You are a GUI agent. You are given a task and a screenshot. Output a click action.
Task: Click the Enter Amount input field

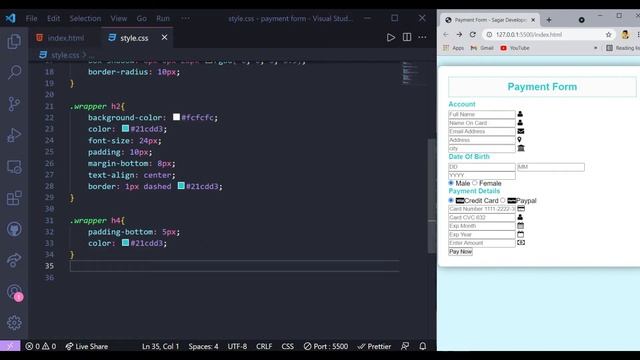tap(482, 243)
